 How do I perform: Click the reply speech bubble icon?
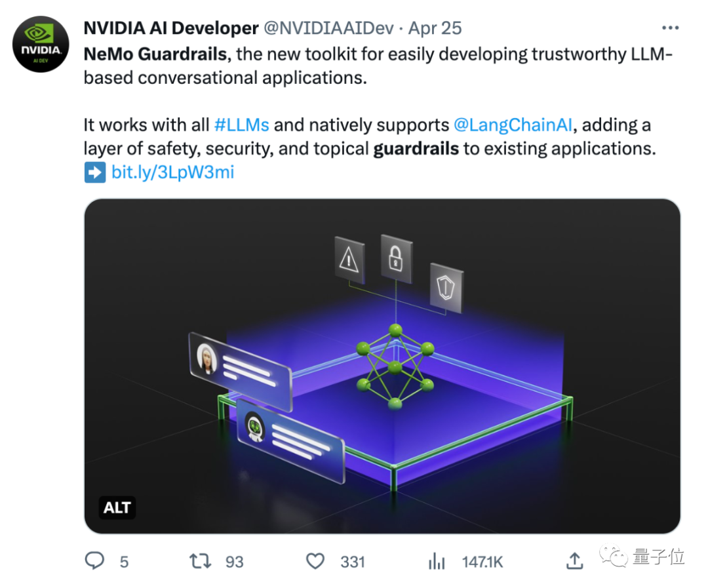96,560
